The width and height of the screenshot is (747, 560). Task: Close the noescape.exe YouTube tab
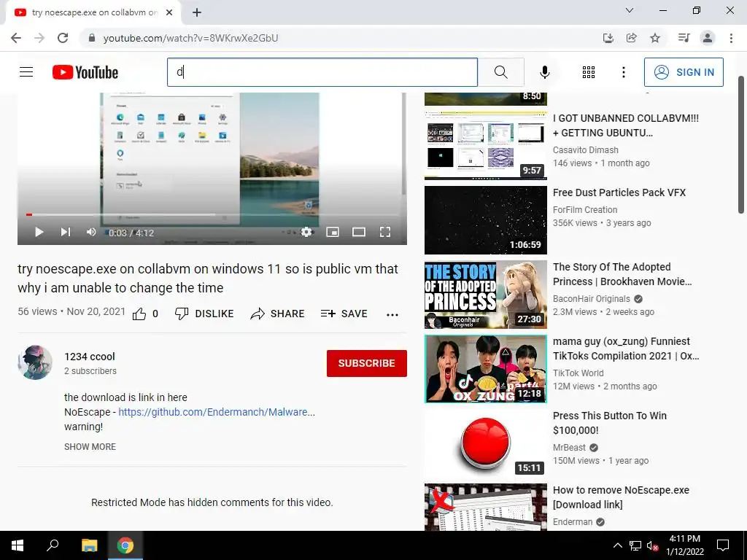(x=169, y=12)
